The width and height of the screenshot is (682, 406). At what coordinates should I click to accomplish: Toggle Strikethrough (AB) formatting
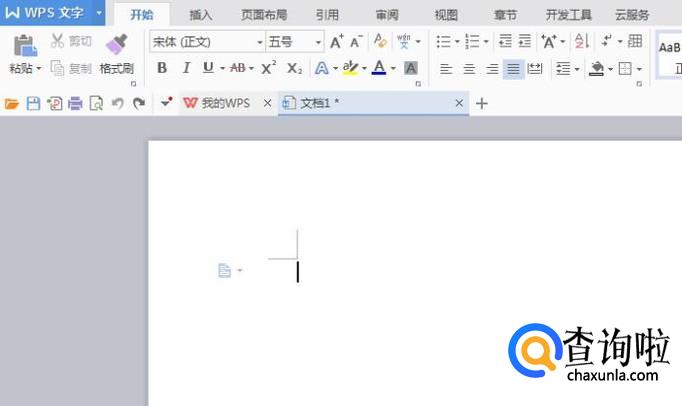(237, 68)
